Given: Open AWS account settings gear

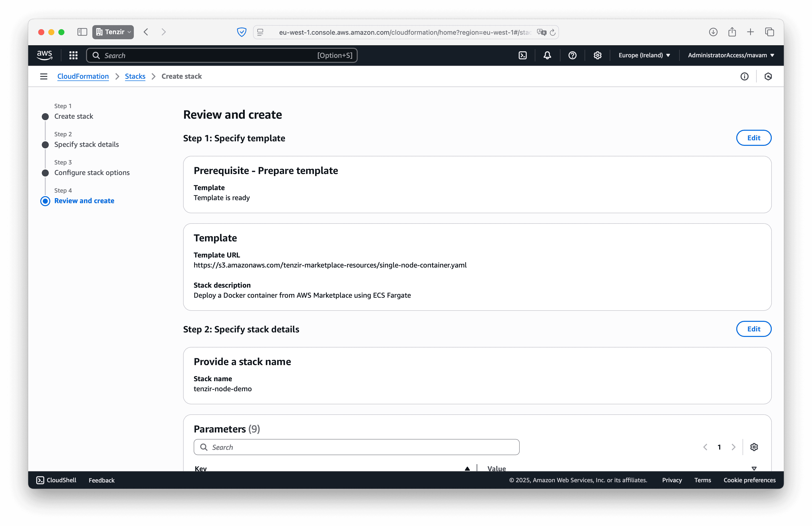Looking at the screenshot, I should click(597, 55).
